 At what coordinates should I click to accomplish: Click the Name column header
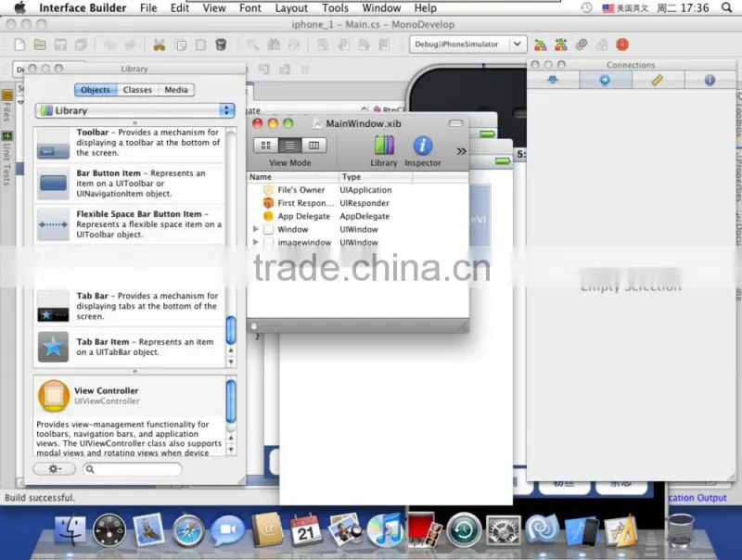tap(292, 177)
